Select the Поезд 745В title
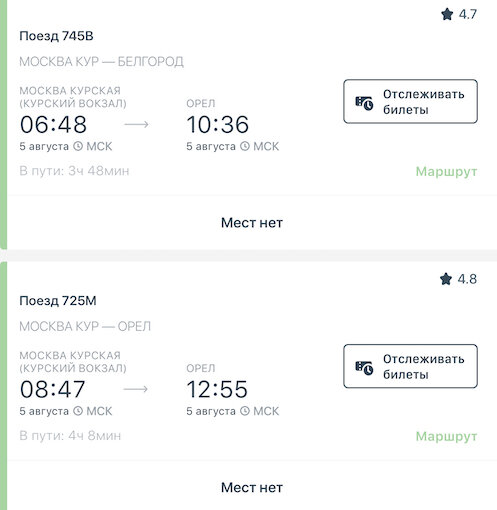 click(x=56, y=36)
